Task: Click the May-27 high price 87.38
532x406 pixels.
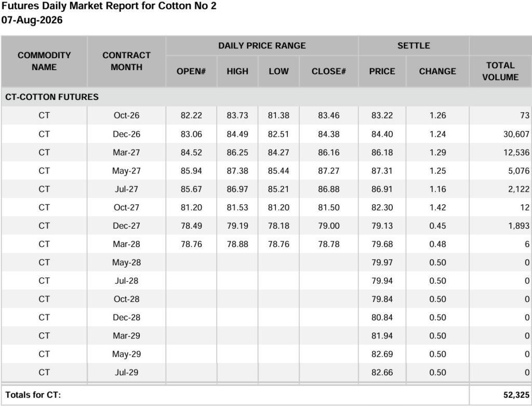Action: click(x=237, y=171)
